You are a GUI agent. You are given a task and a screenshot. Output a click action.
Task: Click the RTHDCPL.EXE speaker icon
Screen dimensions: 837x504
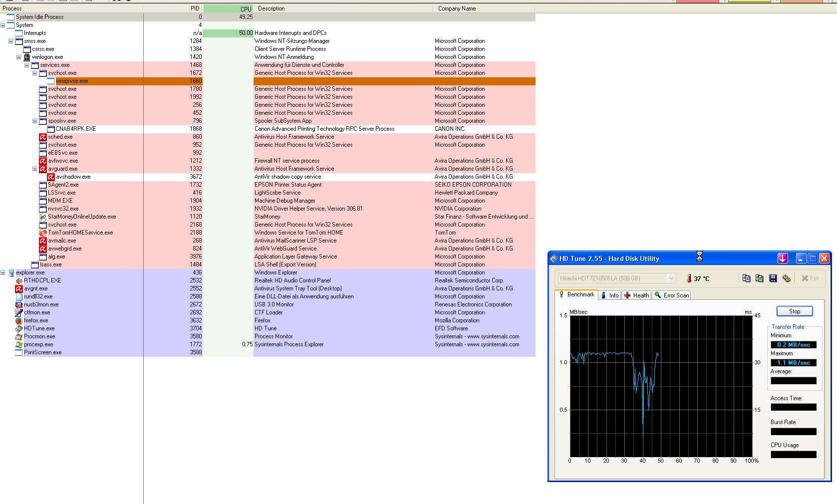tap(19, 280)
